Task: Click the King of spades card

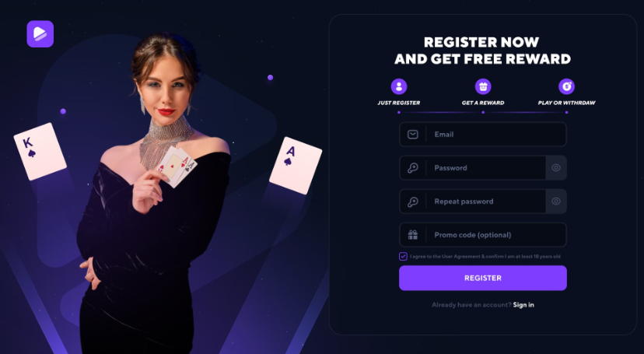Action: tap(40, 152)
